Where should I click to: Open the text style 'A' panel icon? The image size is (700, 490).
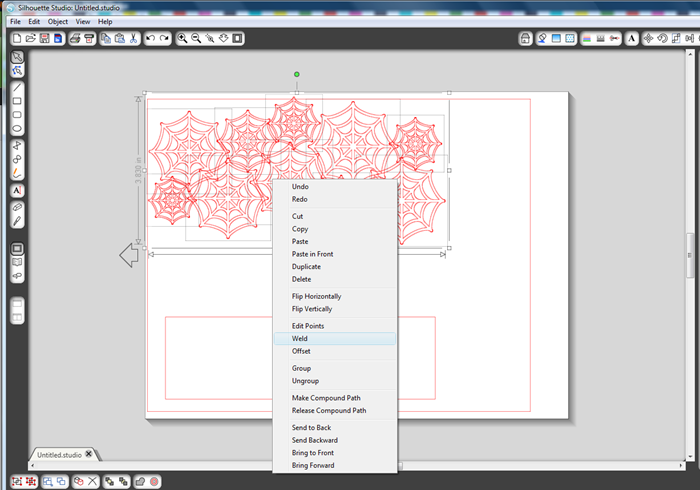(631, 39)
